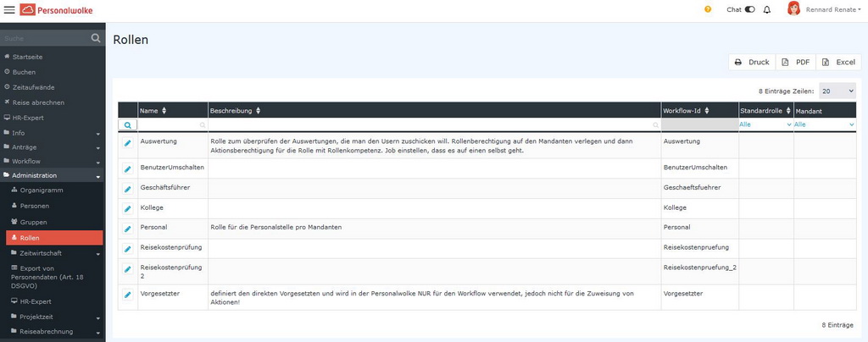This screenshot has height=342, width=868.
Task: Click the user avatar of Rennard Renate
Action: coord(793,9)
